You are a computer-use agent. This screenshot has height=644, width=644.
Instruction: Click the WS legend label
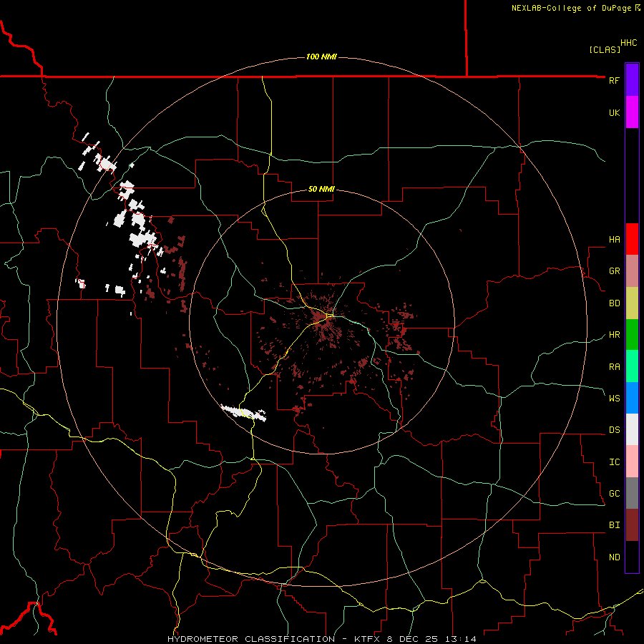coord(614,399)
